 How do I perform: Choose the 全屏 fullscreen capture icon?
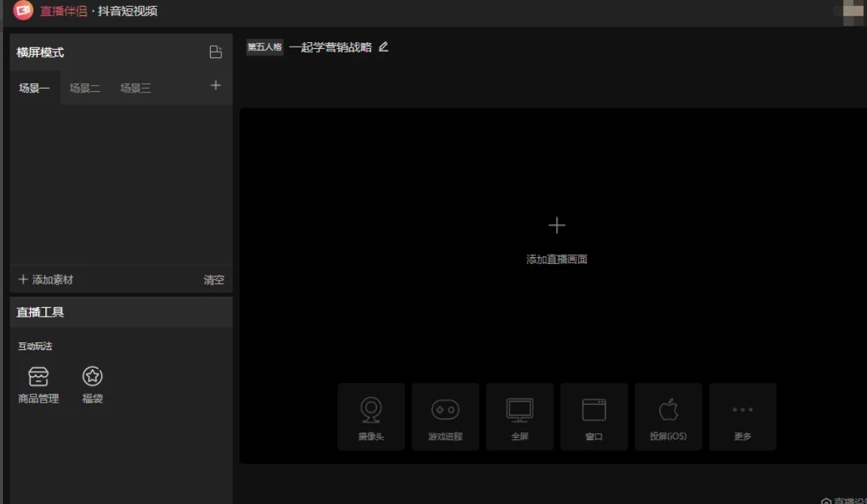pos(519,417)
